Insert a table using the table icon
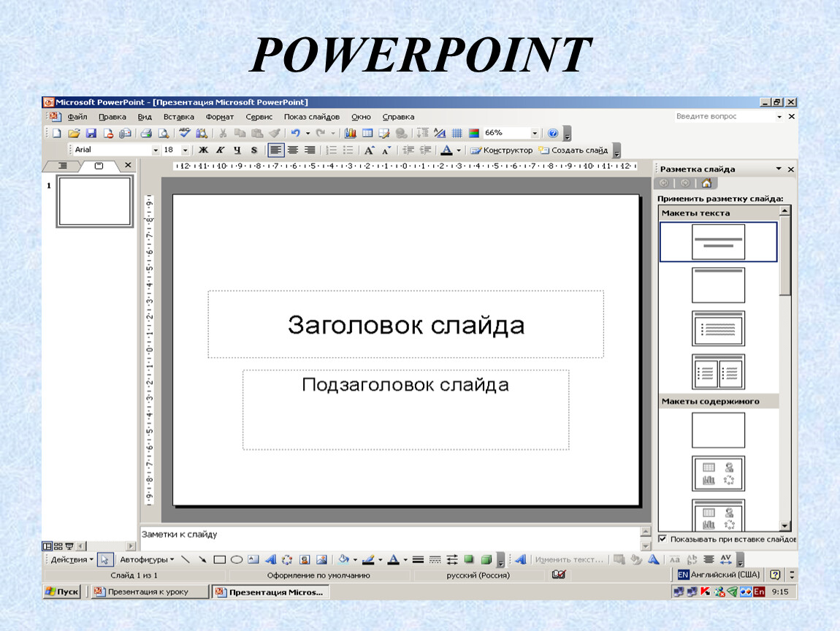Screen dimensions: 840x631 pos(367,134)
